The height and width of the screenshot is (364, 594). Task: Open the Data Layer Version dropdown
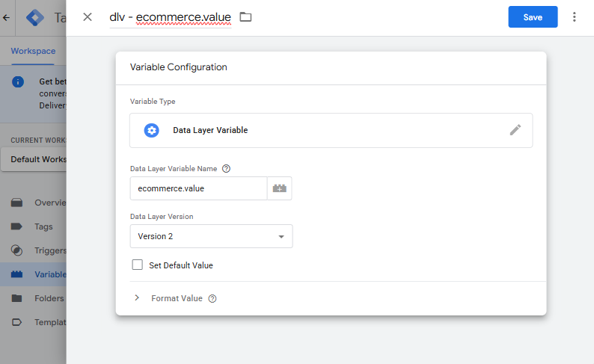(x=211, y=236)
